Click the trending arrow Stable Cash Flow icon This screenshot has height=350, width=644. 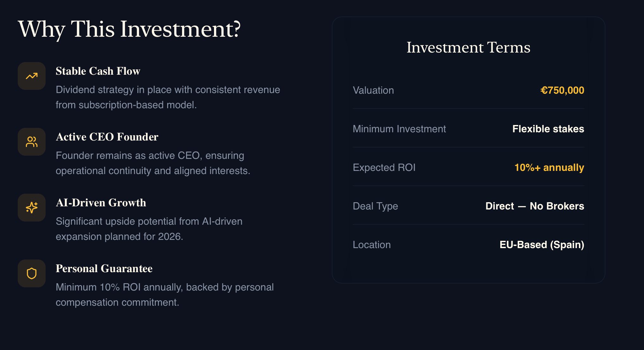pyautogui.click(x=32, y=76)
